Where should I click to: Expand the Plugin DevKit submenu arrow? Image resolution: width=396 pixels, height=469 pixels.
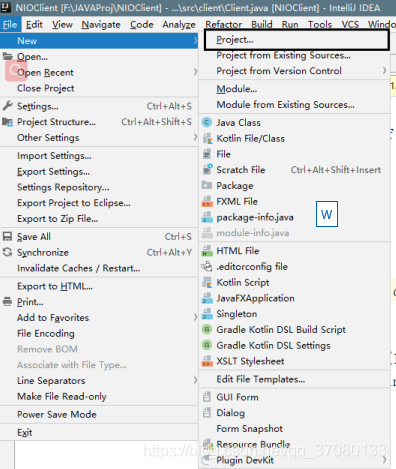(x=384, y=460)
